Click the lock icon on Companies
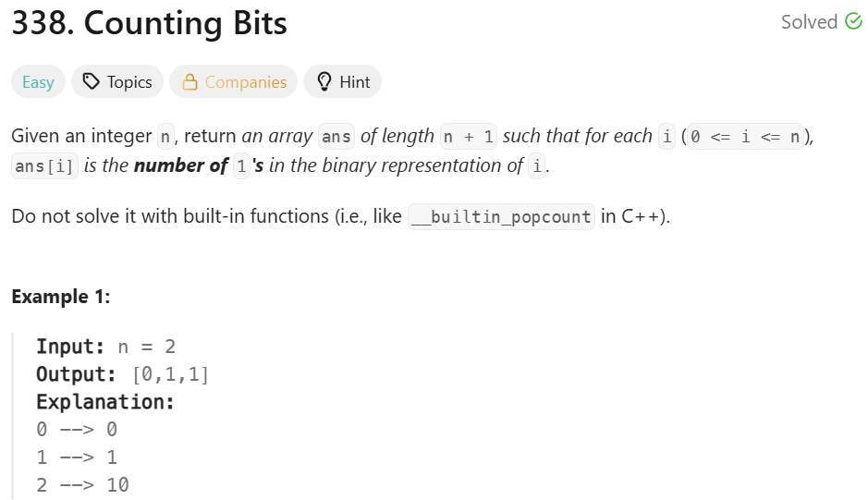The image size is (868, 500). click(x=189, y=82)
